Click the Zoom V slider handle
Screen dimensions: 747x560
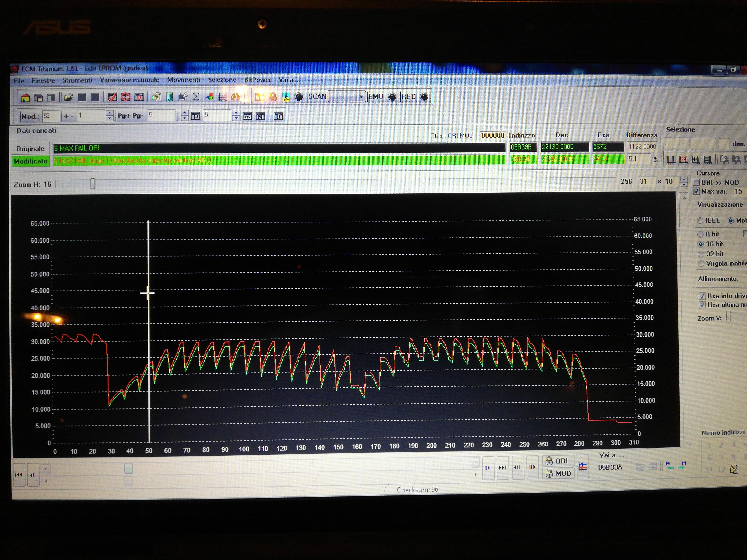tap(728, 317)
